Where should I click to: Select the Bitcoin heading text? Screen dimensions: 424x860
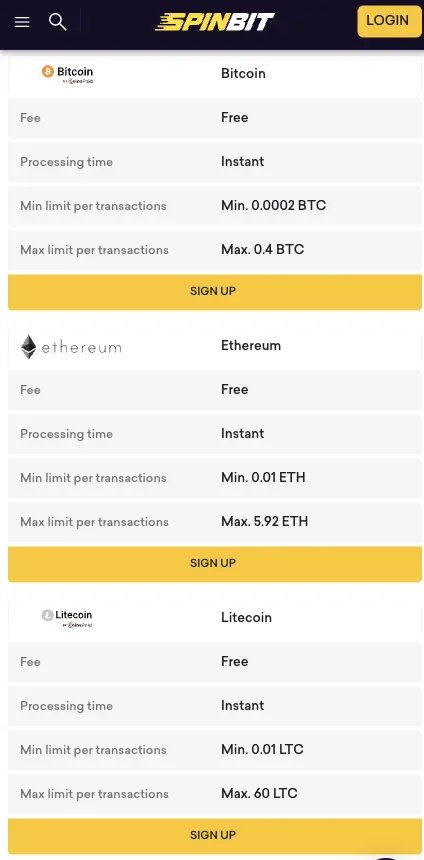click(243, 73)
